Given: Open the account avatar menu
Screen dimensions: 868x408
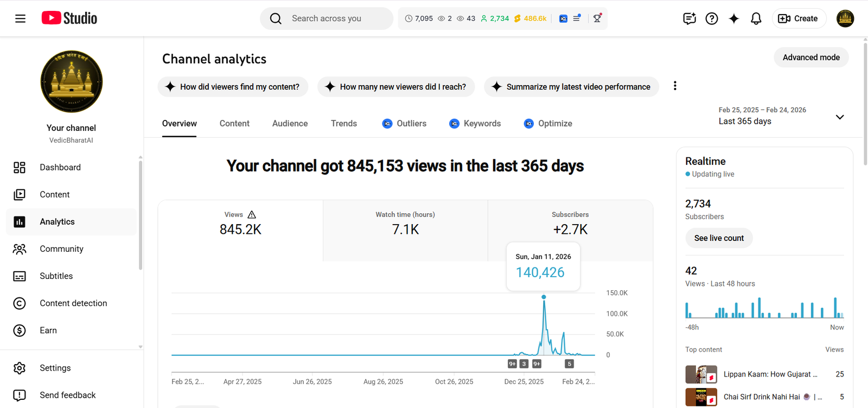Looking at the screenshot, I should (x=845, y=18).
